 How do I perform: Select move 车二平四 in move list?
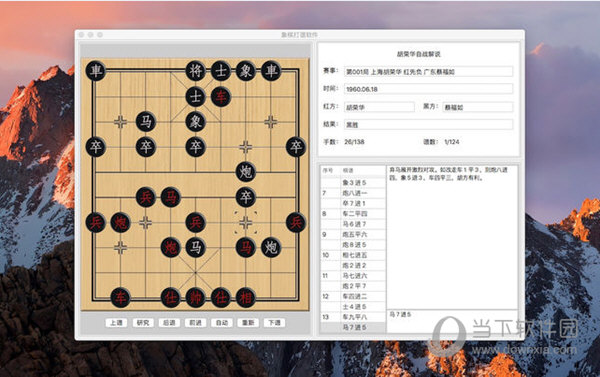pyautogui.click(x=353, y=214)
